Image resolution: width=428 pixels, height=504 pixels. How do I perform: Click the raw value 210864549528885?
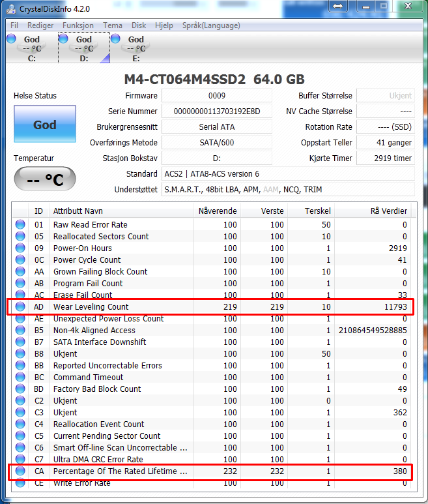pos(373,330)
